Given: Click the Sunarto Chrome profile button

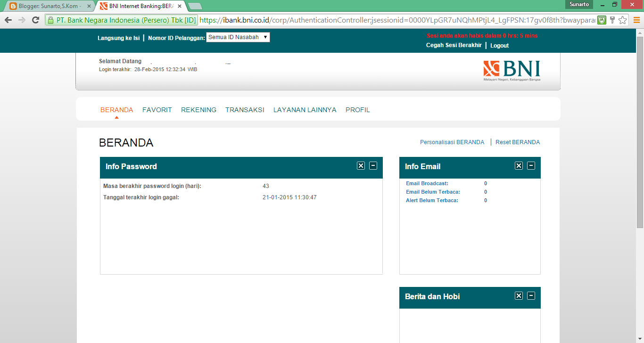Looking at the screenshot, I should pos(579,4).
